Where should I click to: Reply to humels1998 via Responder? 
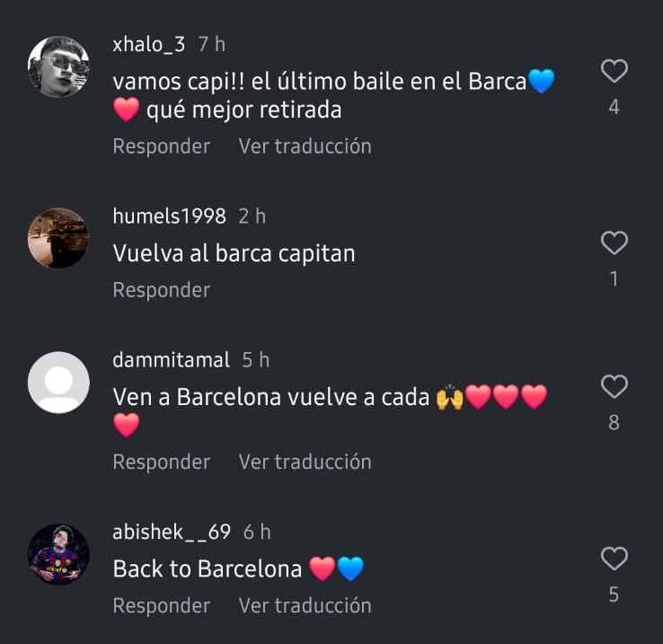(x=162, y=290)
